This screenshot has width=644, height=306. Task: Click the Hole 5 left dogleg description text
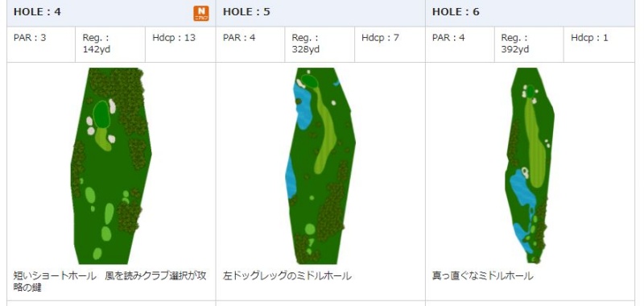[x=287, y=275]
